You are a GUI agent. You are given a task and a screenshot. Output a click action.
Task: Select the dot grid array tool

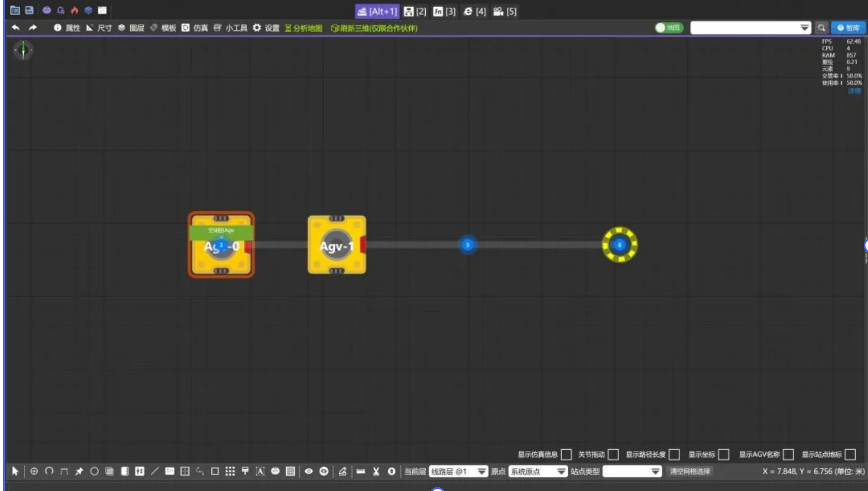tap(230, 471)
